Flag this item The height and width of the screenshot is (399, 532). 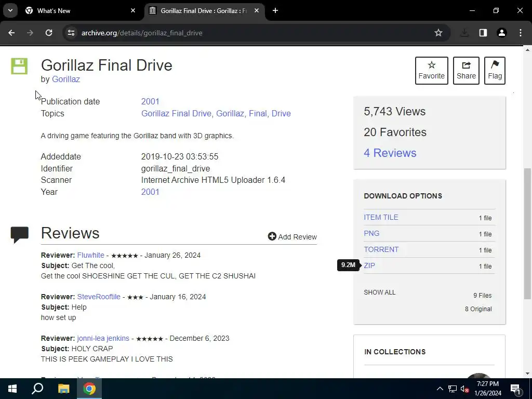pyautogui.click(x=495, y=71)
